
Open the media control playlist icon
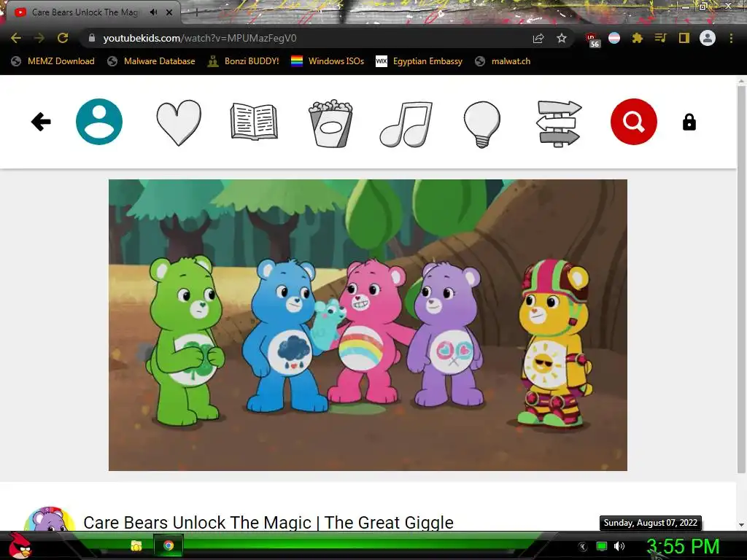[660, 38]
